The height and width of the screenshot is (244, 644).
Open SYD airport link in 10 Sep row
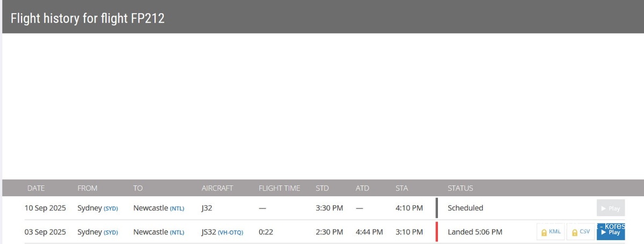(111, 209)
